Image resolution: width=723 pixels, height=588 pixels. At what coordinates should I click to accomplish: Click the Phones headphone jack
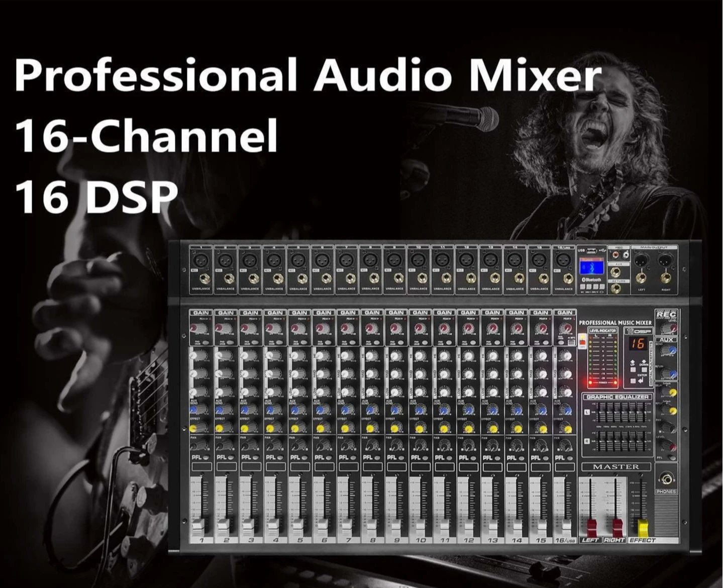(x=666, y=479)
